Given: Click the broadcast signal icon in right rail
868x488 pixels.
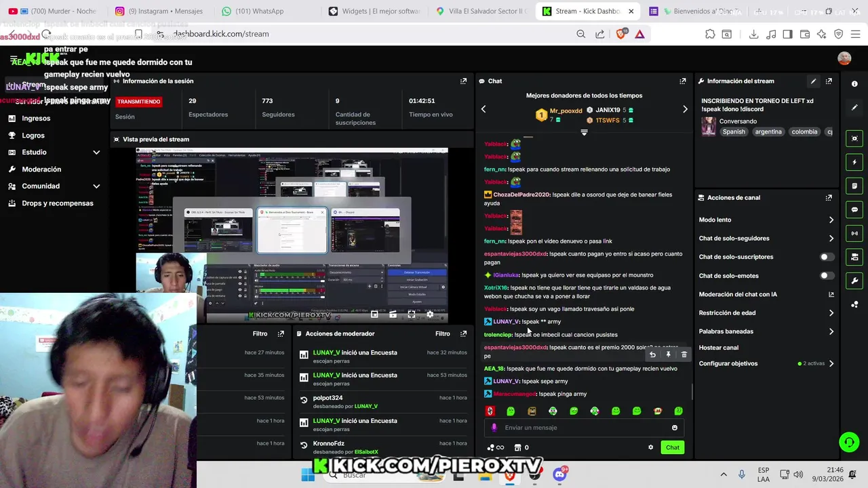Looking at the screenshot, I should click(854, 233).
